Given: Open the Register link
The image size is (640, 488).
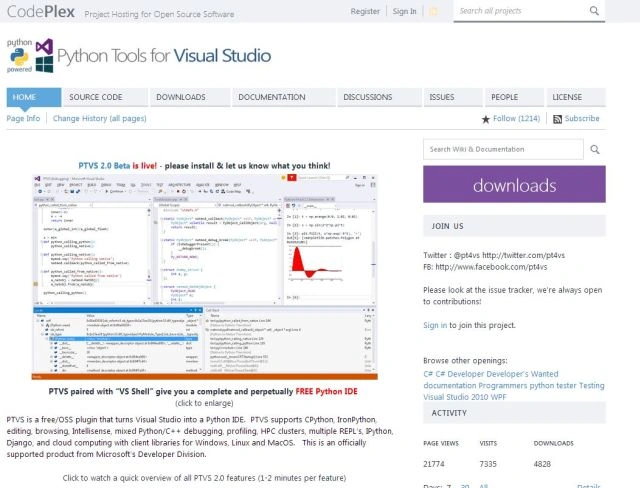Looking at the screenshot, I should 365,11.
